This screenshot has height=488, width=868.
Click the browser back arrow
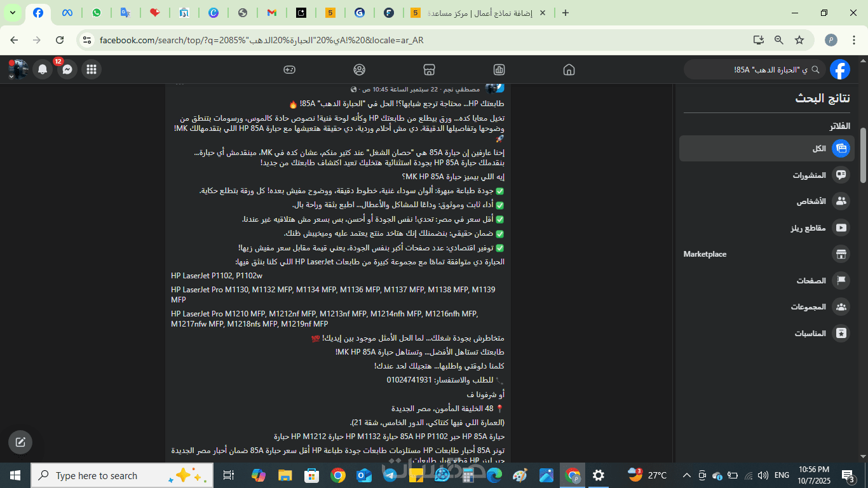pos(14,40)
